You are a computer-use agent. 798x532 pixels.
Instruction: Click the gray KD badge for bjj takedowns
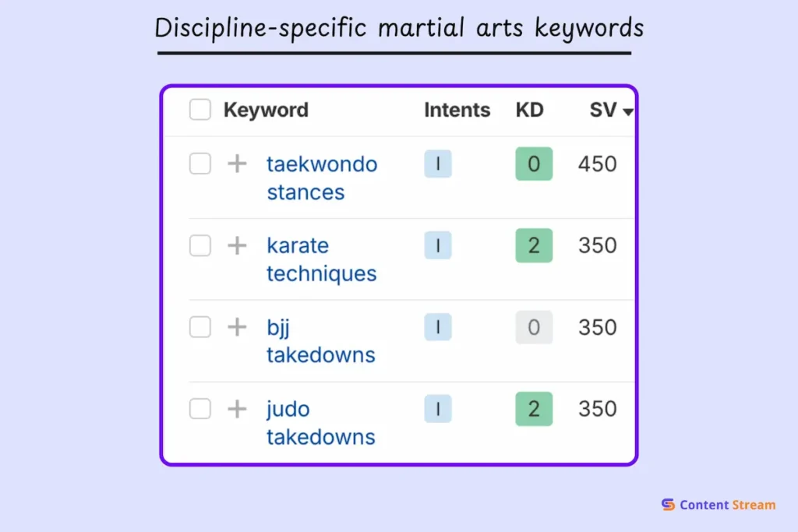tap(533, 327)
